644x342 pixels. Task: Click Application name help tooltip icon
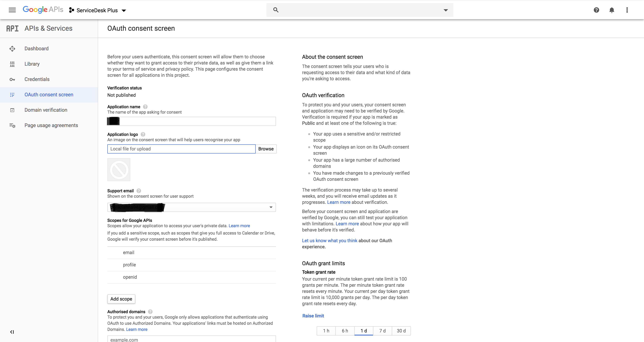tap(145, 107)
